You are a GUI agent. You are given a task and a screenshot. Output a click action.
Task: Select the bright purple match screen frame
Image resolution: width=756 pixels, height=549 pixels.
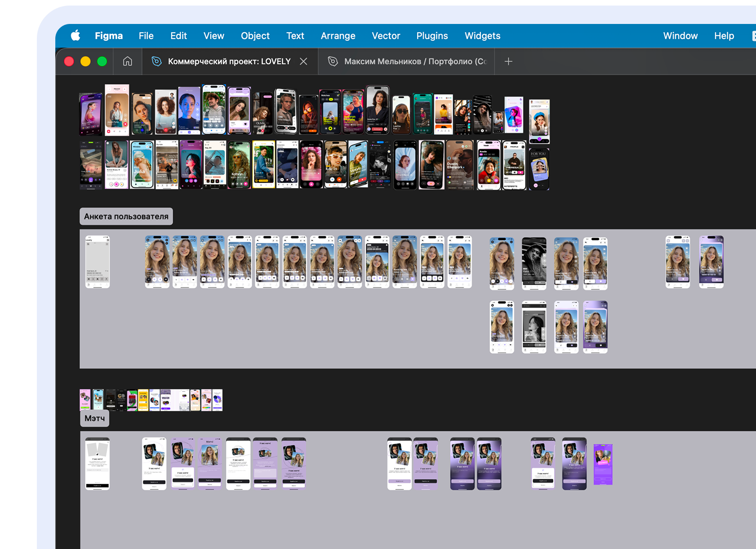[602, 464]
